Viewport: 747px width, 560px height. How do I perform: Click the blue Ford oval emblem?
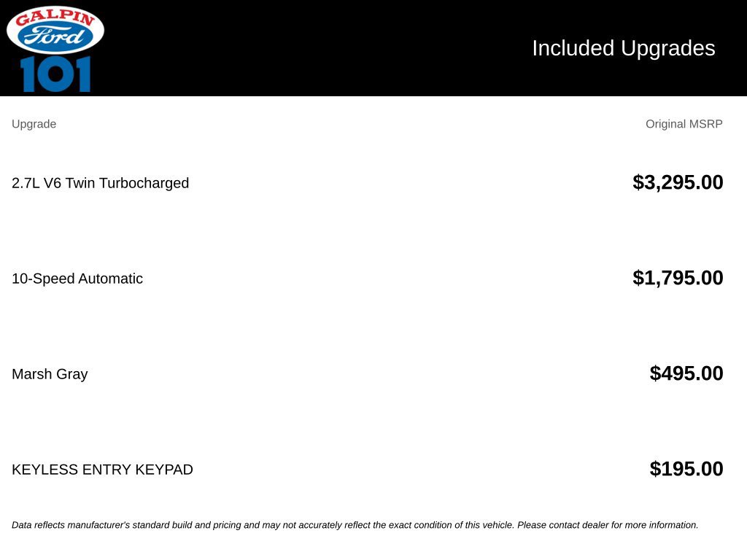point(55,36)
